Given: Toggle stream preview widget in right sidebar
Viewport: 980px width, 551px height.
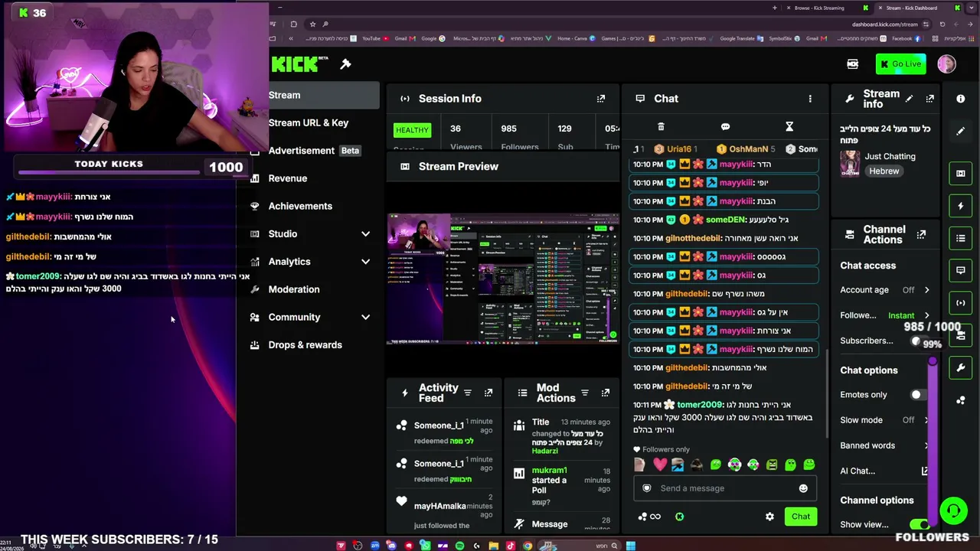Looking at the screenshot, I should click(961, 174).
